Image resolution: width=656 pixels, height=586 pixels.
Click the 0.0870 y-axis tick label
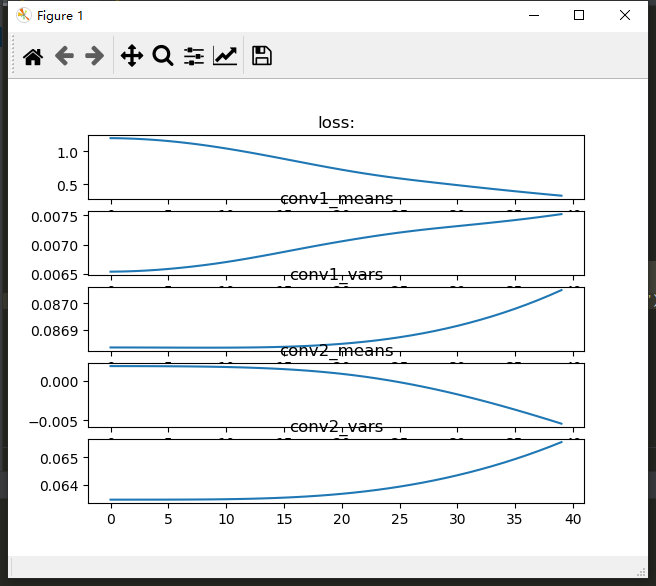click(x=55, y=305)
